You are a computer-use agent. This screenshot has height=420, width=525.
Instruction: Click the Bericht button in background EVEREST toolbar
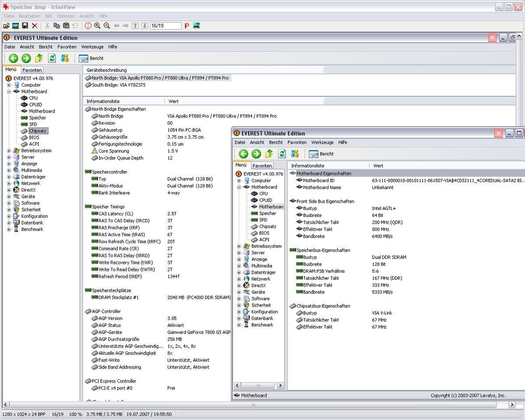tap(91, 58)
